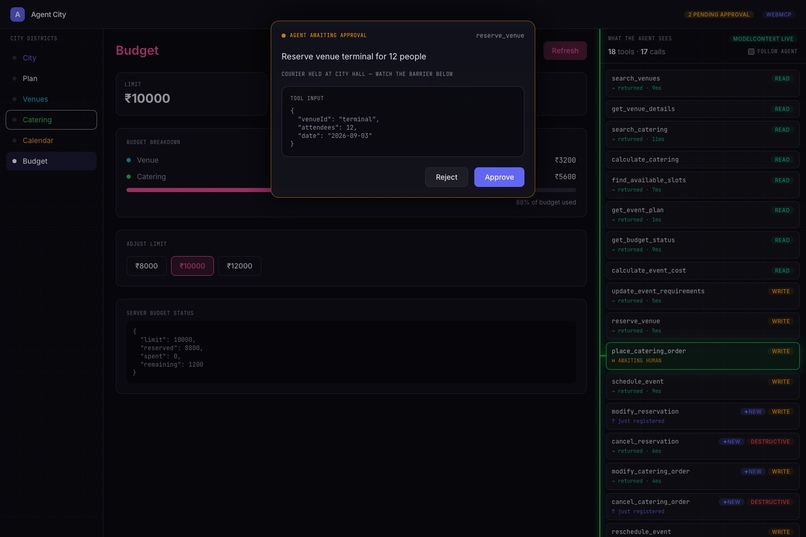This screenshot has width=806, height=537.
Task: Click the Venue breakdown row label
Action: pyautogui.click(x=148, y=160)
